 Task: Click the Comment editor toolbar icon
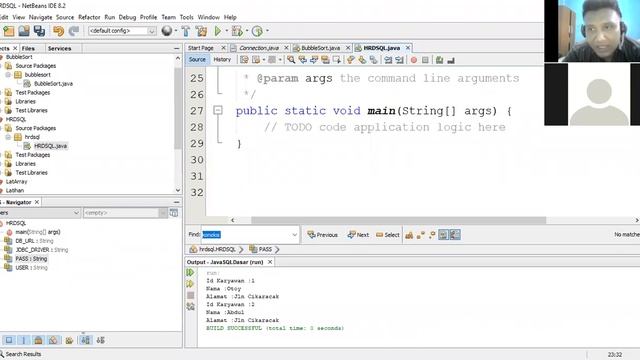click(440, 60)
